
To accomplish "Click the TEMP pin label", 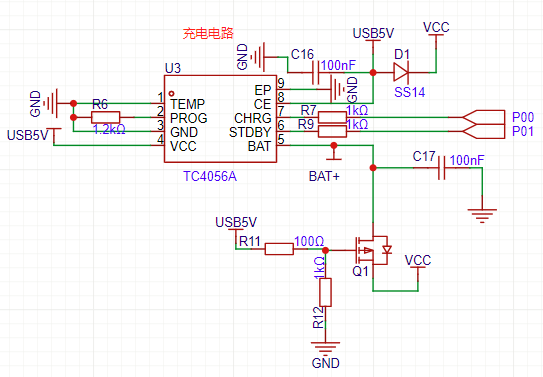I will click(187, 104).
